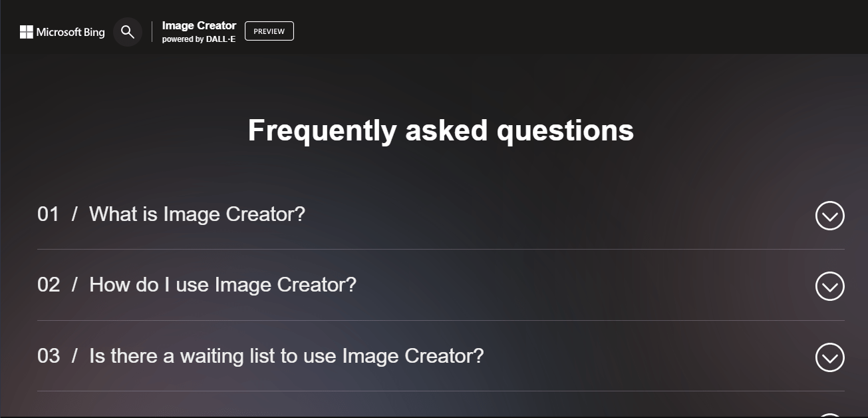Screen dimensions: 868x418
Task: Click the circled chevron next to question 03
Action: point(829,357)
